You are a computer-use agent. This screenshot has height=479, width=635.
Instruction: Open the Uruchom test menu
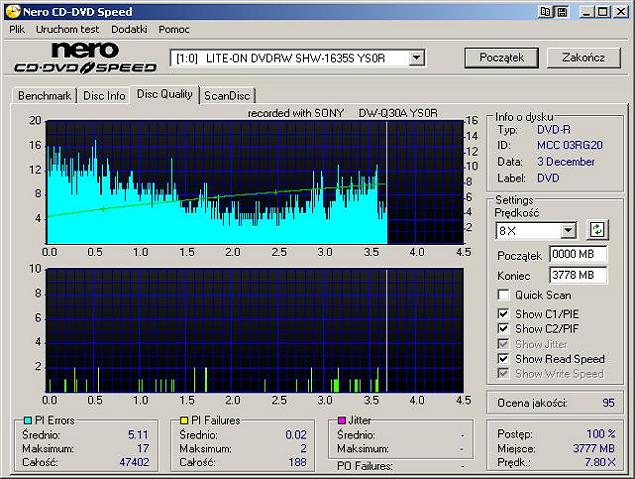pyautogui.click(x=67, y=30)
